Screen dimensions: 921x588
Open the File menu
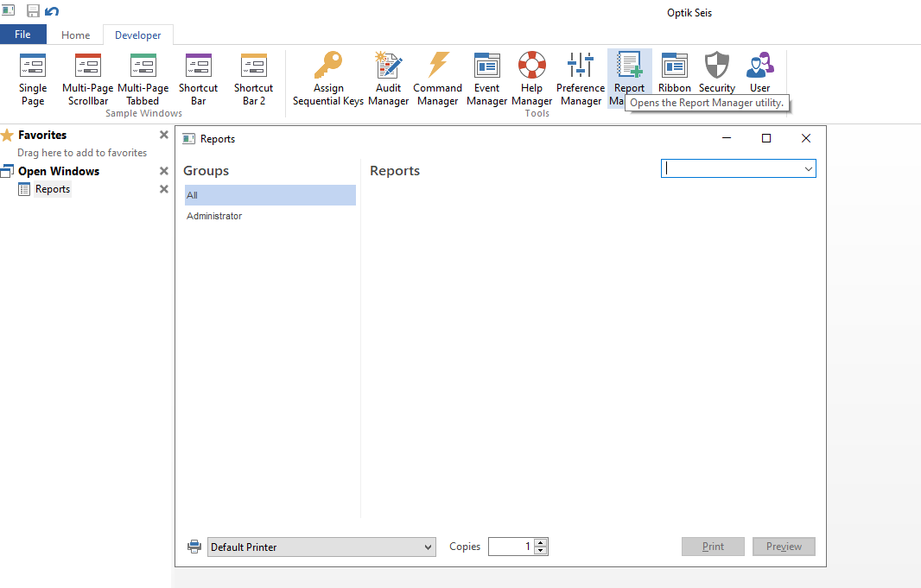23,34
